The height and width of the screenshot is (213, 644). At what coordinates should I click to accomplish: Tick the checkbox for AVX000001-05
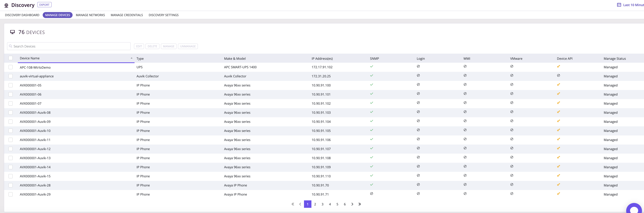pyautogui.click(x=11, y=85)
